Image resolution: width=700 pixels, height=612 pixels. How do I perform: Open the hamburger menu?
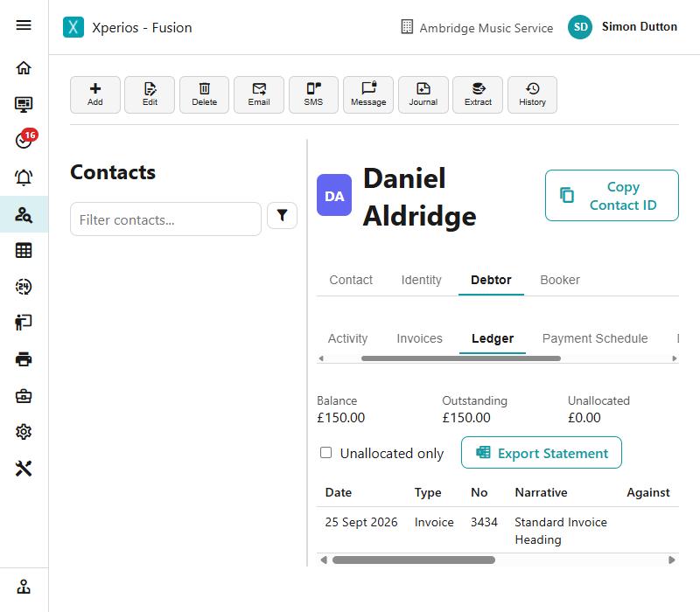[x=24, y=25]
